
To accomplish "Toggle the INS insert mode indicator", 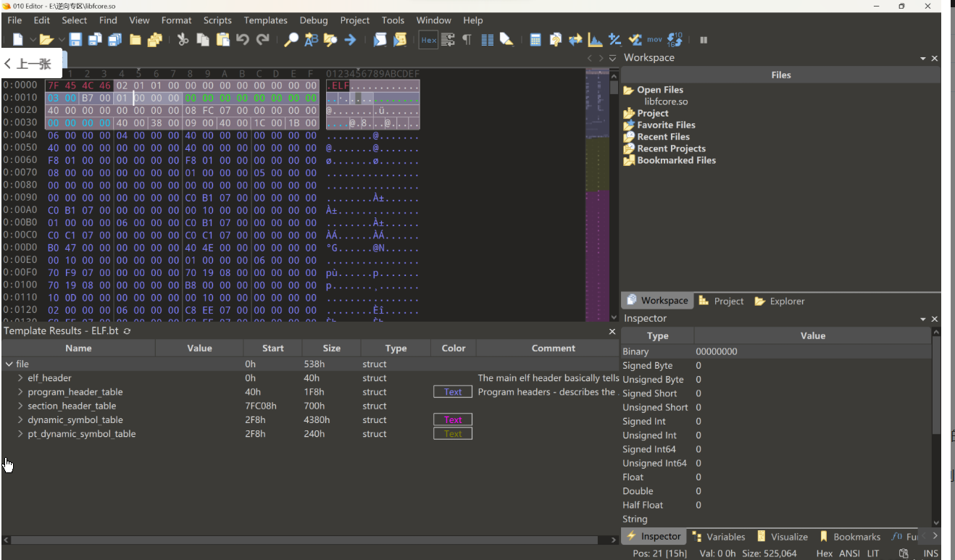I will click(x=931, y=553).
